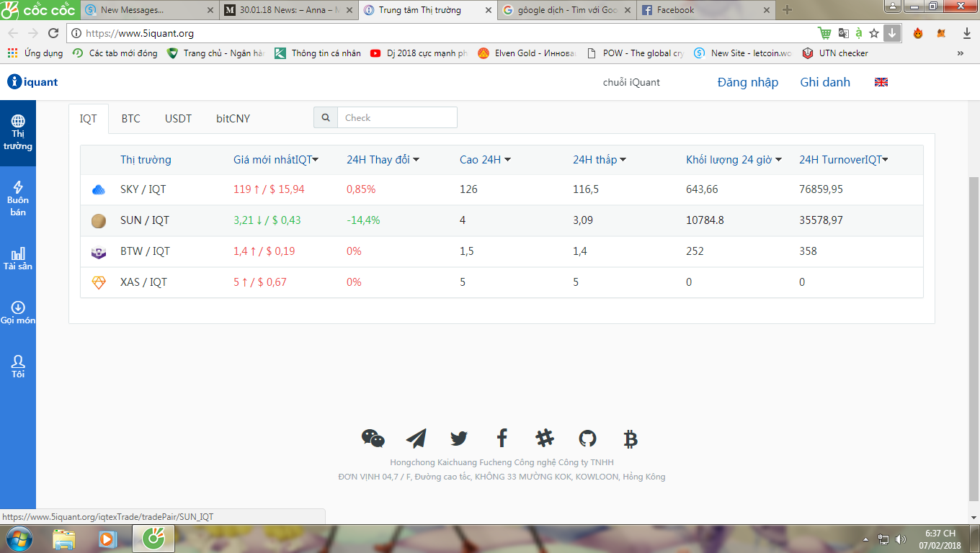The height and width of the screenshot is (553, 980).
Task: Click the SKY coin cloud icon
Action: tap(99, 190)
